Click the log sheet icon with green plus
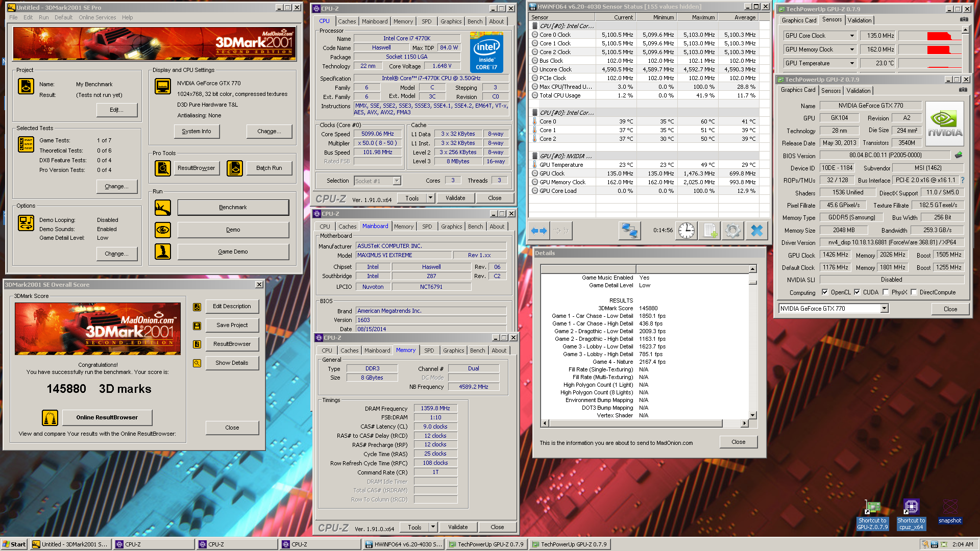980x551 pixels. 709,231
